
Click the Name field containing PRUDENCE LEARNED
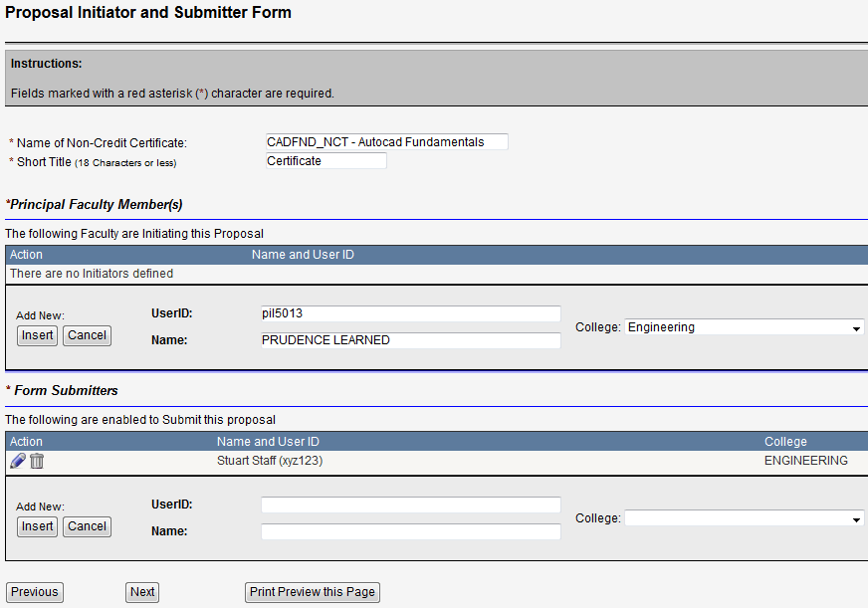coord(411,340)
